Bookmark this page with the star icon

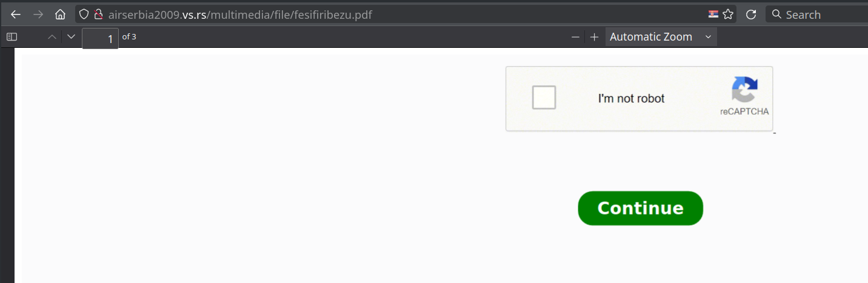728,15
